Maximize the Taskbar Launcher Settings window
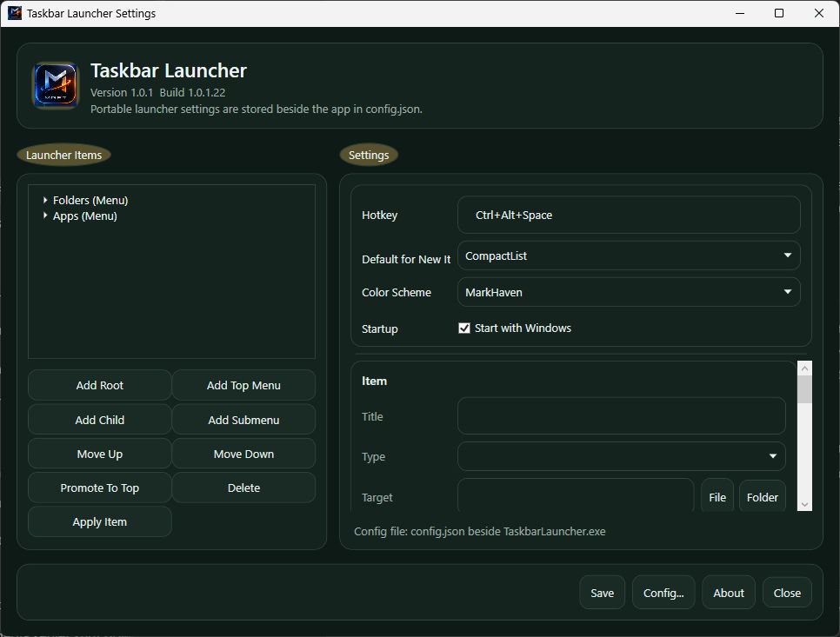This screenshot has height=637, width=840. [x=779, y=13]
